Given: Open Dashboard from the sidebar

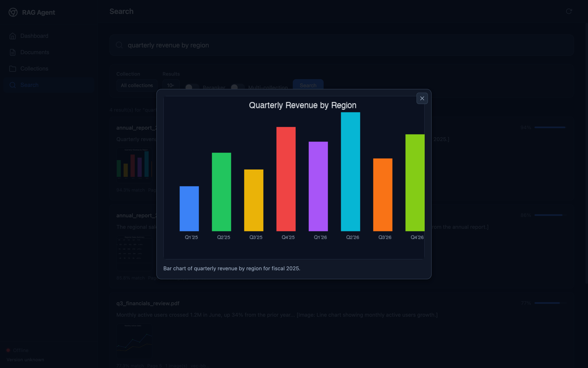Looking at the screenshot, I should click(x=50, y=36).
